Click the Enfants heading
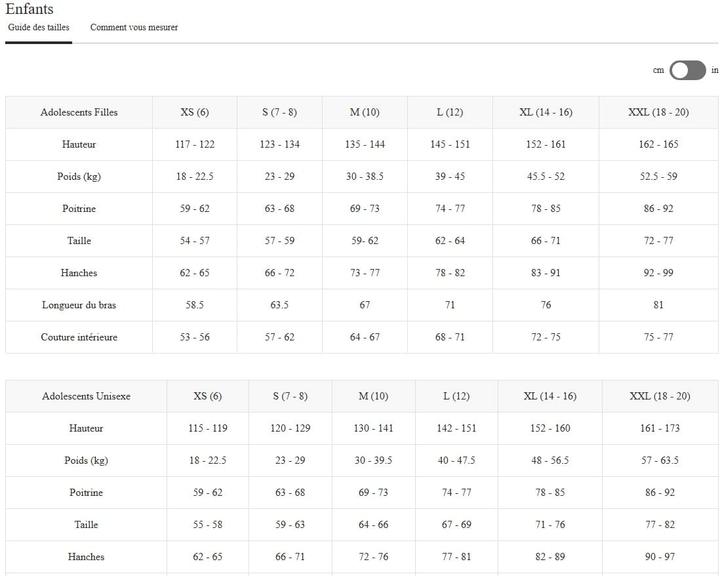The width and height of the screenshot is (720, 576). [x=30, y=9]
